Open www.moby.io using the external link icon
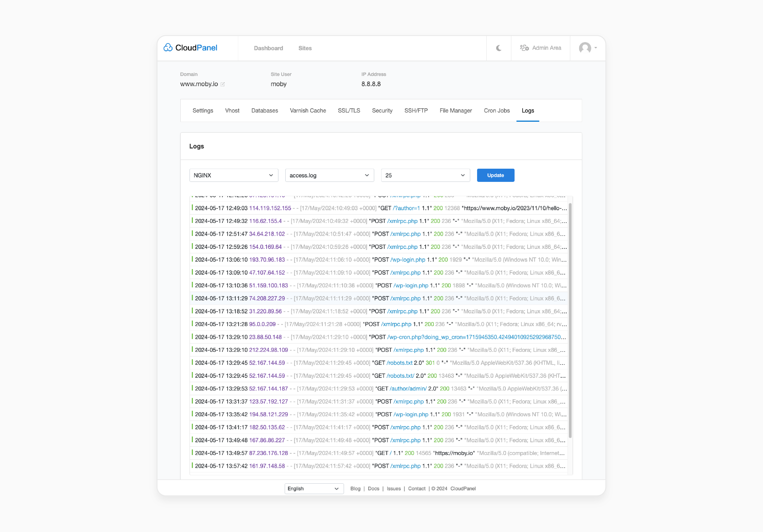763x532 pixels. click(x=223, y=84)
